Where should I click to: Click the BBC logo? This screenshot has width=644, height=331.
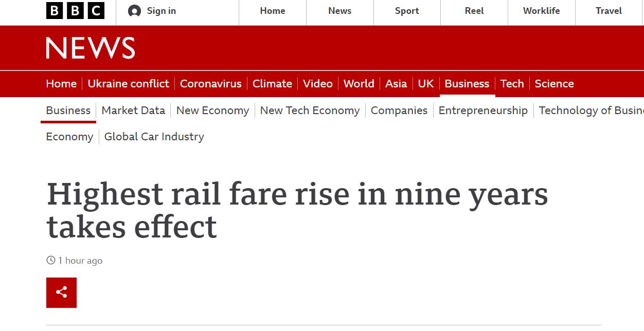[75, 11]
